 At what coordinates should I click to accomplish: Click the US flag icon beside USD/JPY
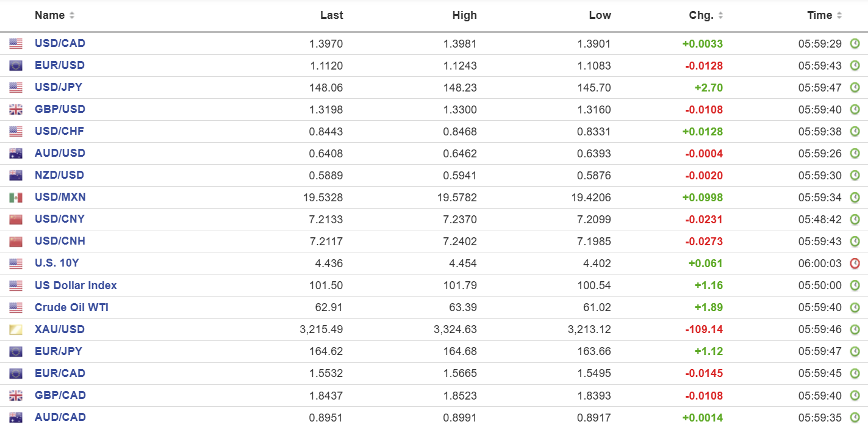(16, 88)
